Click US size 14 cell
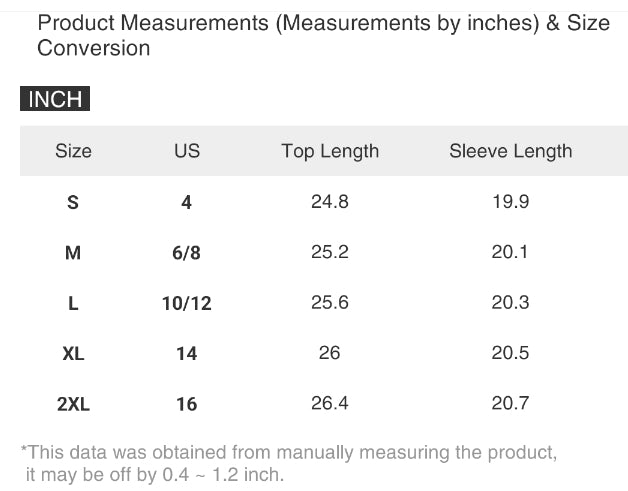The width and height of the screenshot is (628, 491). [187, 354]
